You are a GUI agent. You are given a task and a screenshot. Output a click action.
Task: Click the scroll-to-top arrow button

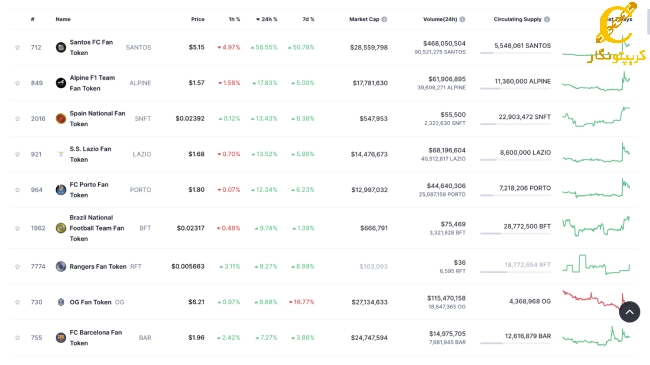click(x=629, y=312)
